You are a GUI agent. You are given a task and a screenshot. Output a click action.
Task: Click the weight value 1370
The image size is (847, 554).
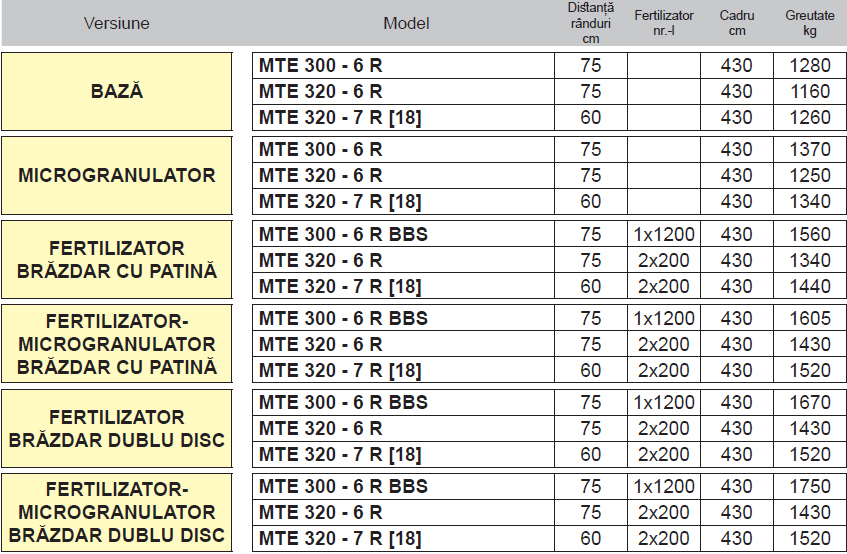coord(809,150)
